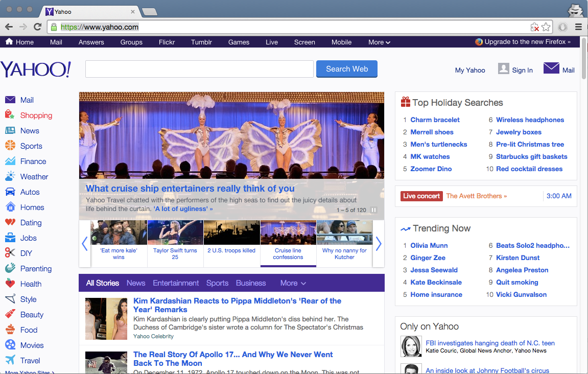
Task: Select the News newspaper icon
Action: 10,131
